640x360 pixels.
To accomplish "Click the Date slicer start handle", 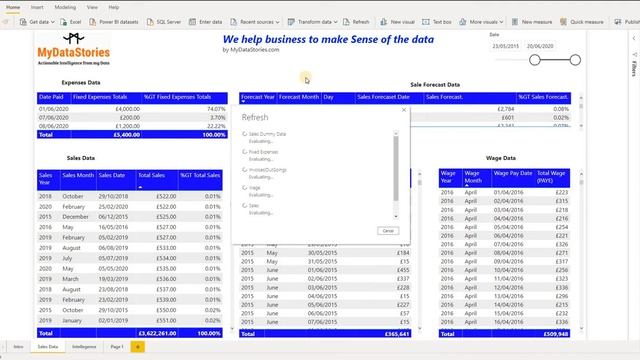I will pos(535,60).
